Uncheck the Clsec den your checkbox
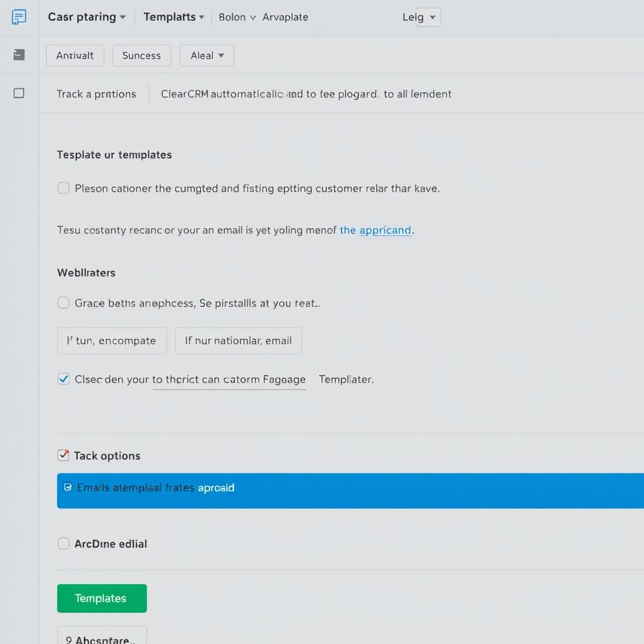The height and width of the screenshot is (644, 644). click(64, 379)
